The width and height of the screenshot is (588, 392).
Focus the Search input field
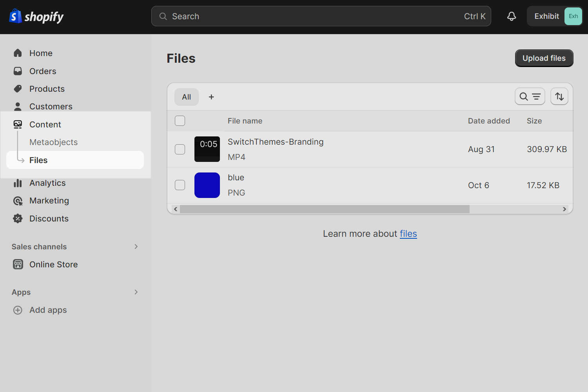point(321,16)
